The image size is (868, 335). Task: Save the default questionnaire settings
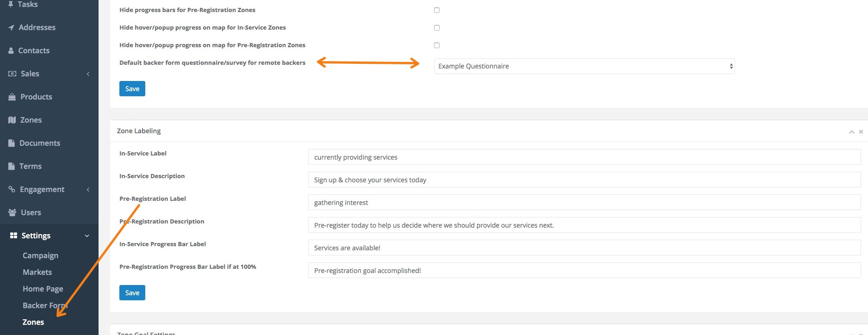coord(132,89)
